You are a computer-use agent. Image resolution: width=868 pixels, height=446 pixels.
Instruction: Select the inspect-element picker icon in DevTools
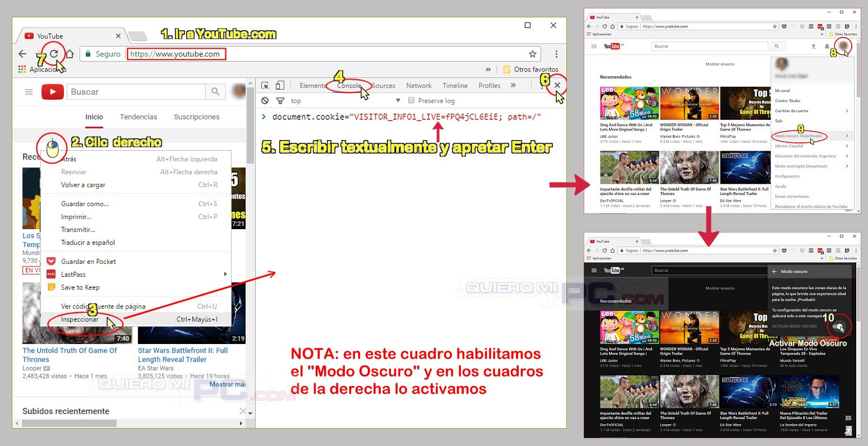pos(265,85)
